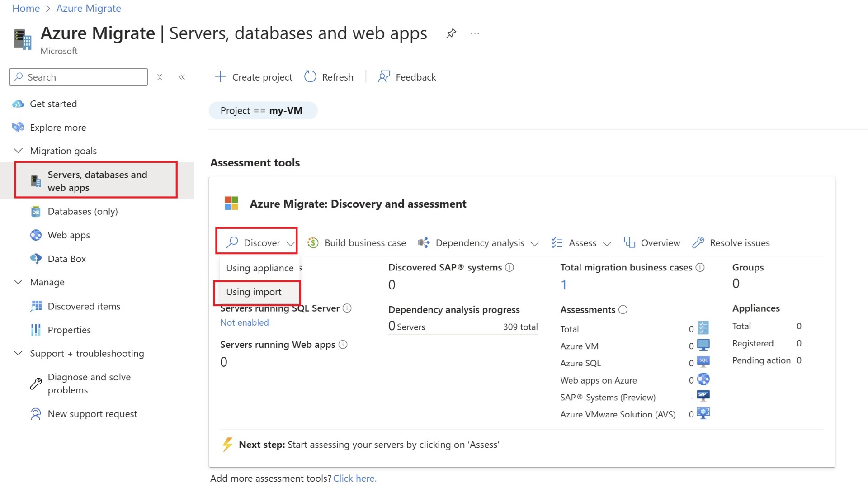Viewport: 868px width, 488px height.
Task: Pin the Azure Migrate page
Action: (451, 33)
